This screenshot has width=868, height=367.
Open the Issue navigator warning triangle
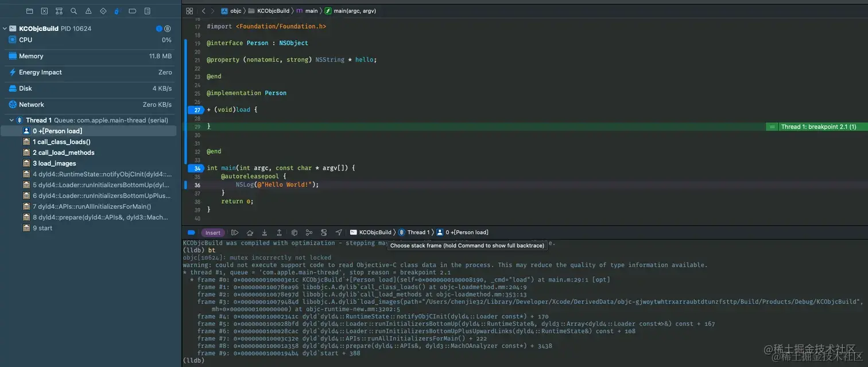pyautogui.click(x=88, y=11)
